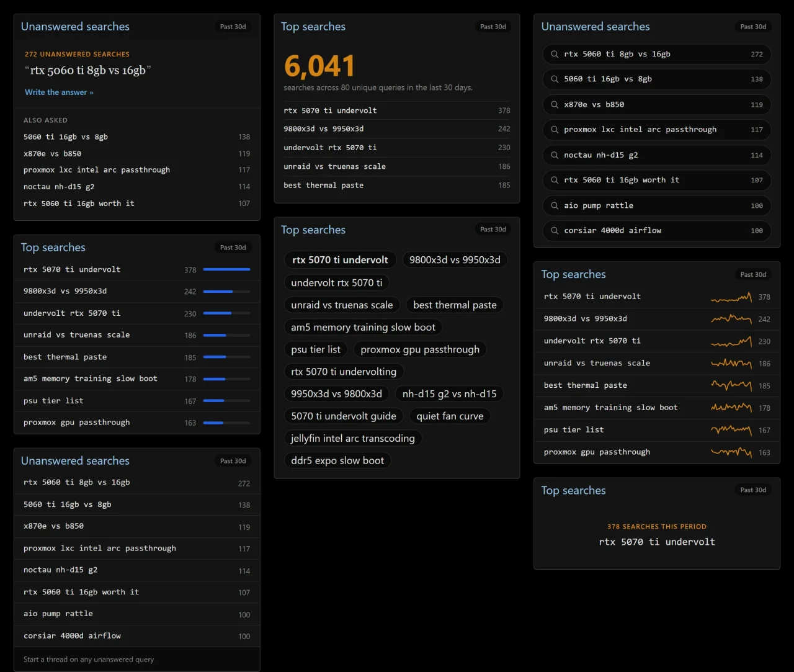Click the search icon in the 'rtx 5060 ti 16gb worth it' pill
The width and height of the screenshot is (794, 672).
(x=555, y=180)
